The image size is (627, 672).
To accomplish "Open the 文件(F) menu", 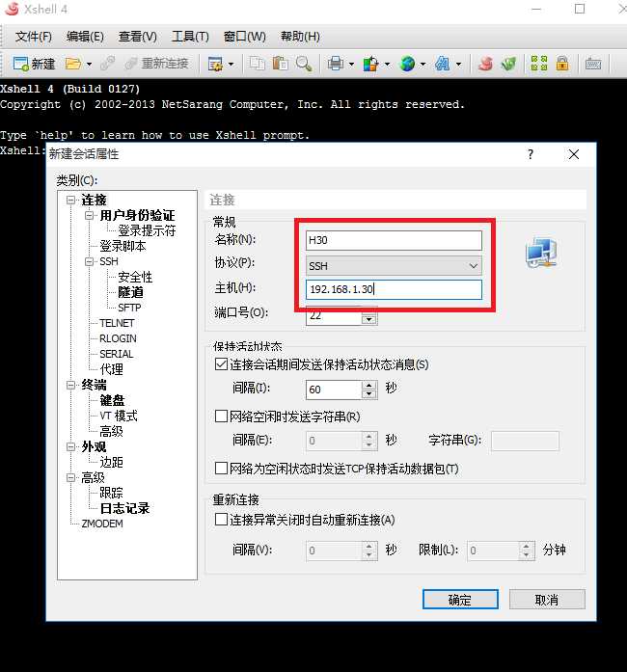I will (34, 37).
